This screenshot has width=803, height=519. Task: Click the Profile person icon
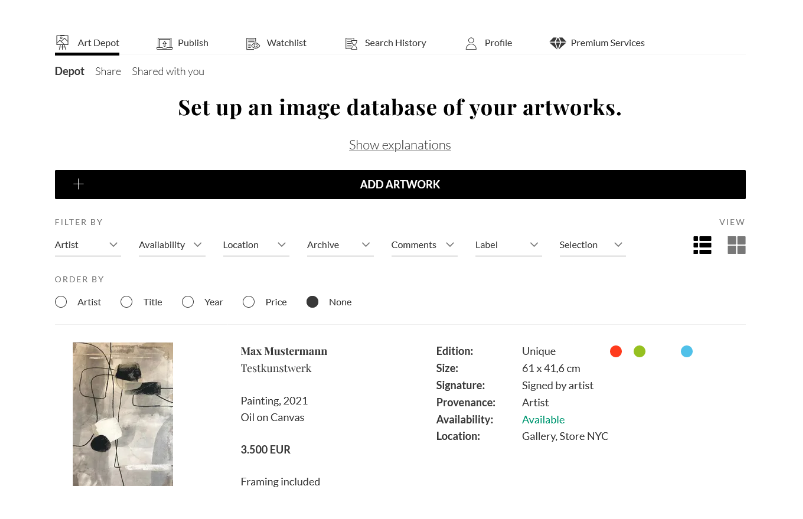click(x=471, y=44)
